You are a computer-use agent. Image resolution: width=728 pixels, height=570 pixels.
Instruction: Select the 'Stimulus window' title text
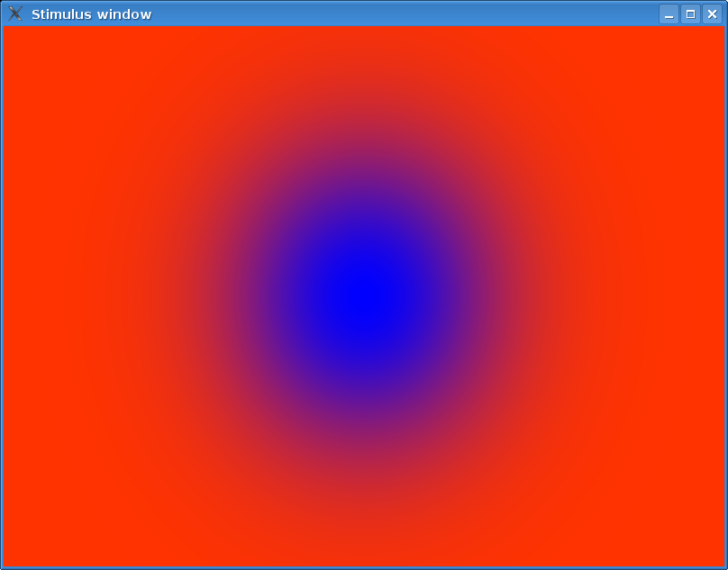pos(92,14)
